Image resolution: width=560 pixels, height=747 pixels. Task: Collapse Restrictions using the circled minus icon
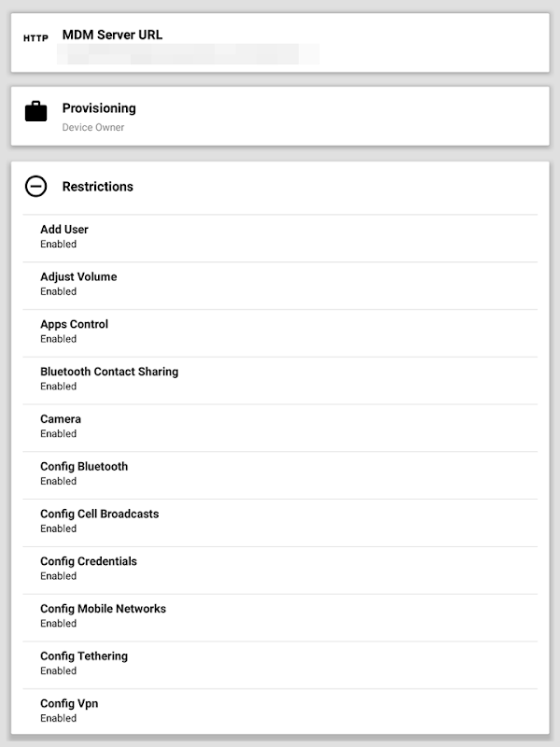(35, 186)
